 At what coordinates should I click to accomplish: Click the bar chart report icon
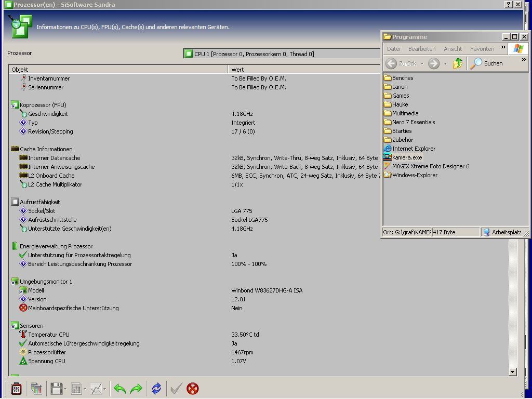tap(76, 389)
